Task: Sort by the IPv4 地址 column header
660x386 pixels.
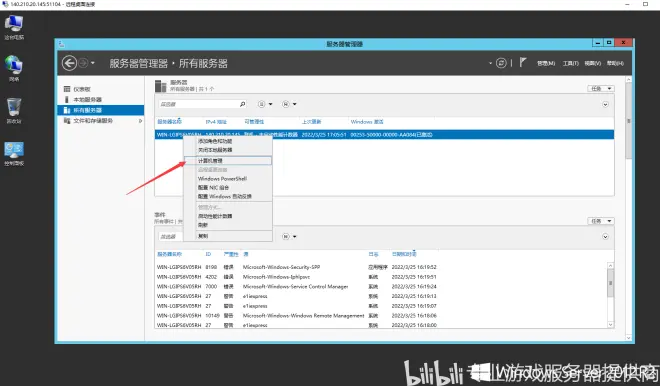Action: 216,122
